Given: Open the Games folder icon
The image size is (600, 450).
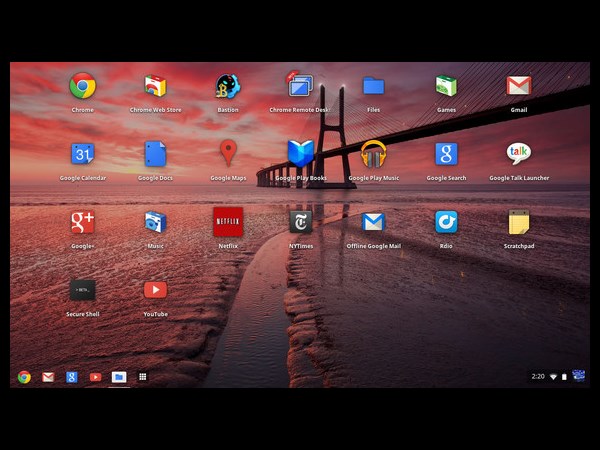Looking at the screenshot, I should [x=446, y=86].
